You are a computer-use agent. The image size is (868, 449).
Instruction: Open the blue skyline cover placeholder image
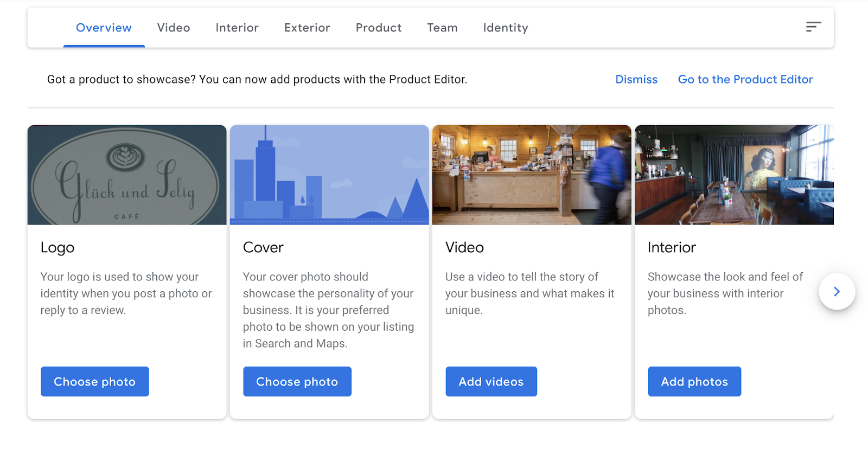[x=329, y=175]
